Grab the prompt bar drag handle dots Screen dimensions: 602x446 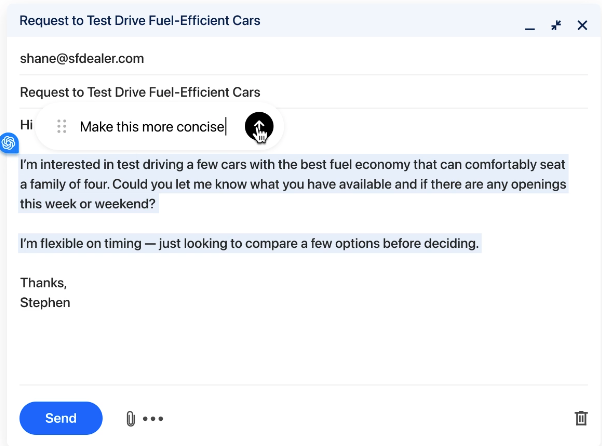click(x=62, y=126)
